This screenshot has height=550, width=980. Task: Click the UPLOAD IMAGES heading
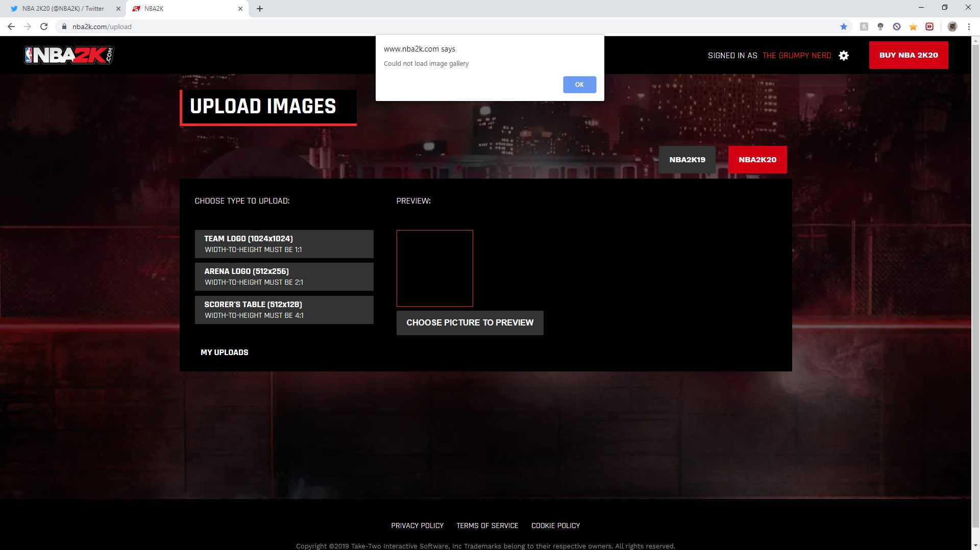[x=263, y=107]
